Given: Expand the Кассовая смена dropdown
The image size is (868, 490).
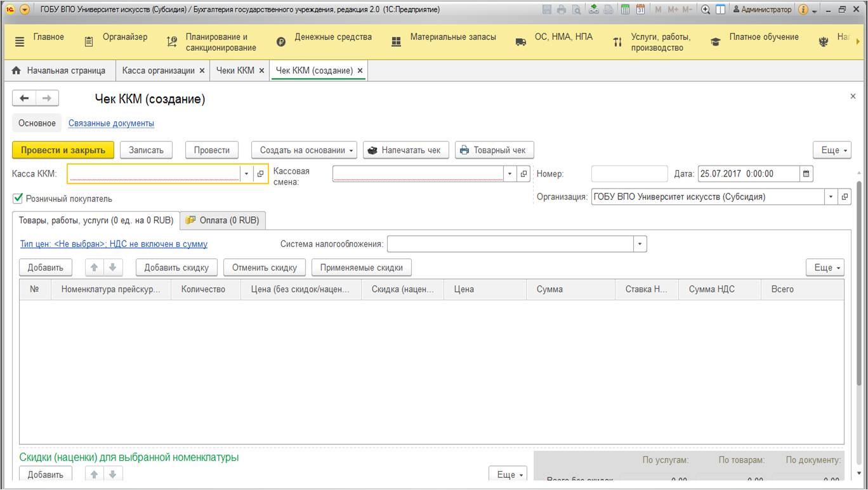Looking at the screenshot, I should tap(511, 174).
